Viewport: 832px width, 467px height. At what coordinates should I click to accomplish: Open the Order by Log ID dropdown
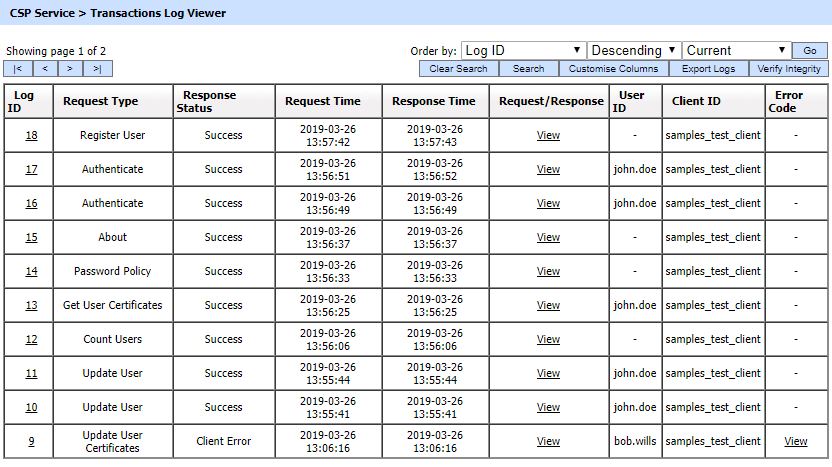pyautogui.click(x=523, y=50)
